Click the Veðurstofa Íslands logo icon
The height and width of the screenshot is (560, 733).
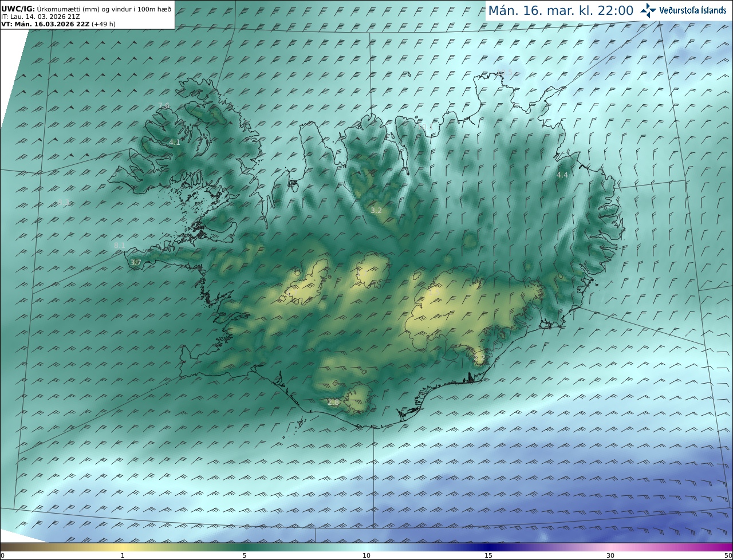click(x=648, y=10)
